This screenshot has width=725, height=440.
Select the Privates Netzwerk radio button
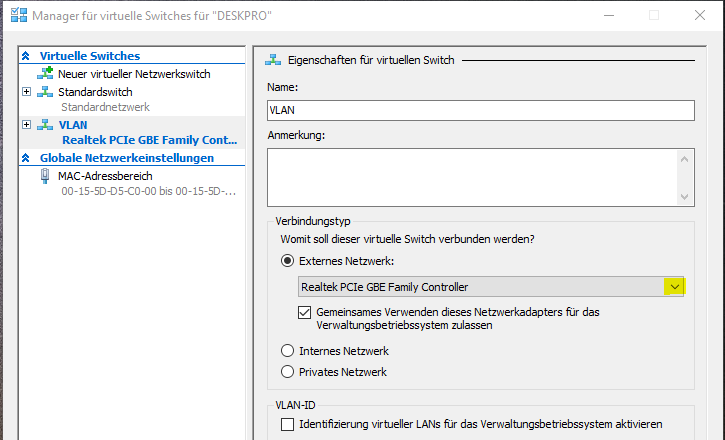click(x=287, y=372)
